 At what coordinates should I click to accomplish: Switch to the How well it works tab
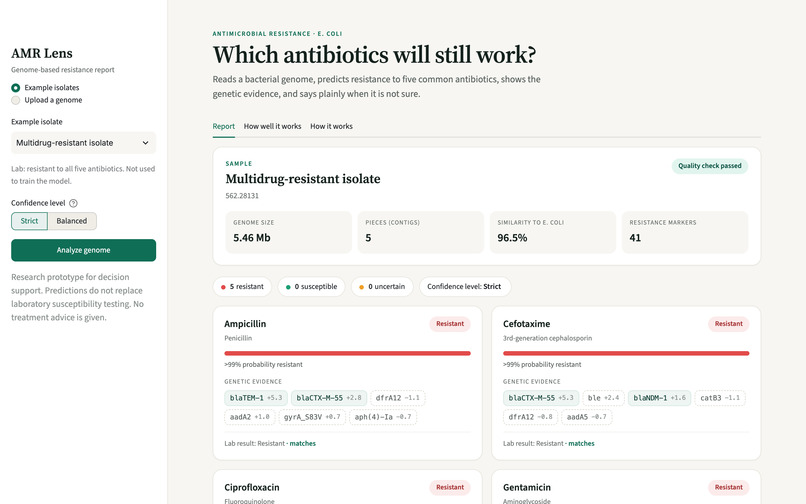click(x=272, y=127)
